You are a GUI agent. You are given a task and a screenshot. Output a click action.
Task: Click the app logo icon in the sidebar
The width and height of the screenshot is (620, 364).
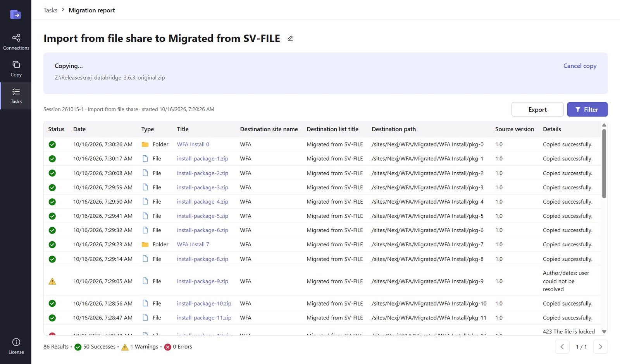[x=15, y=15]
